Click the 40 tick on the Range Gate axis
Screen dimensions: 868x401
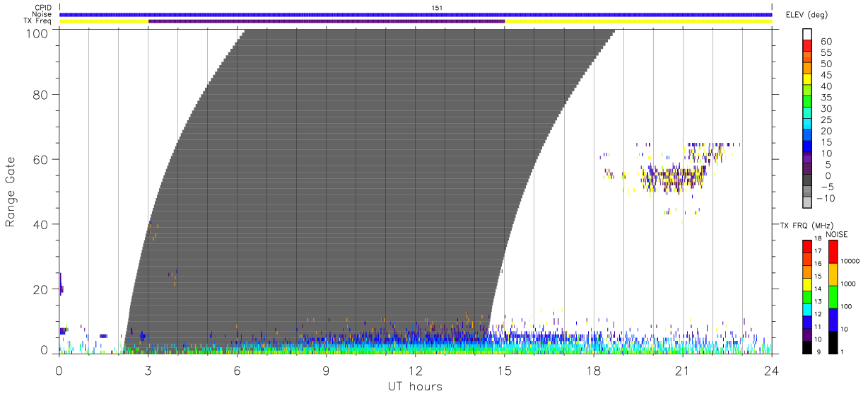[x=41, y=224]
